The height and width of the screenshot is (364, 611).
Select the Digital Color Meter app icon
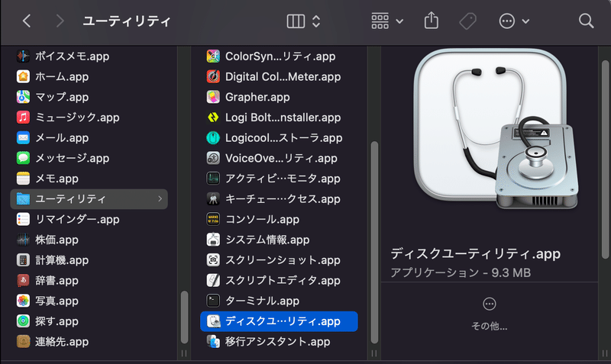point(213,76)
